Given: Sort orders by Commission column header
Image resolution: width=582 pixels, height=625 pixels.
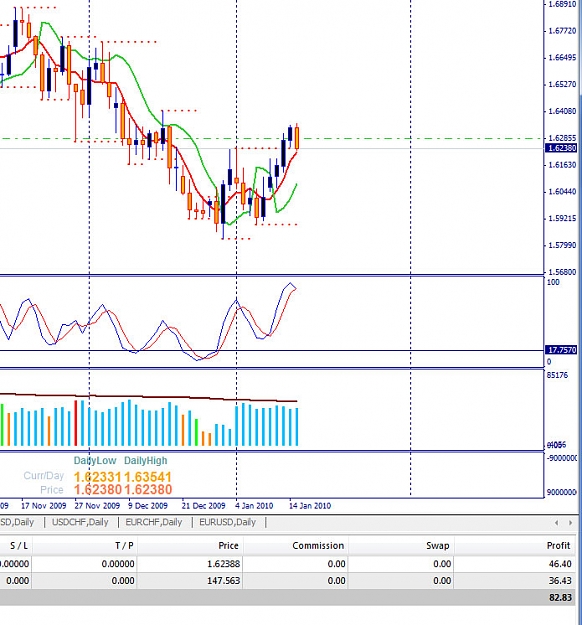Looking at the screenshot, I should 318,546.
